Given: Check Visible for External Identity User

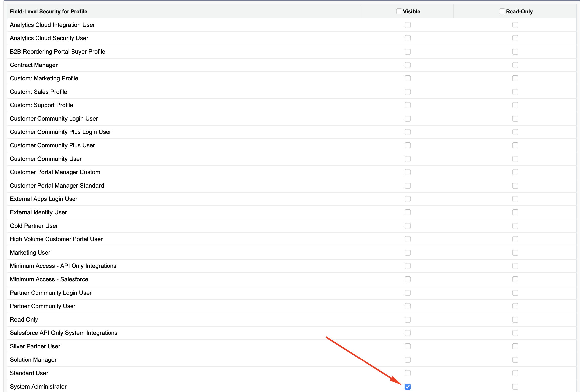Looking at the screenshot, I should point(408,212).
